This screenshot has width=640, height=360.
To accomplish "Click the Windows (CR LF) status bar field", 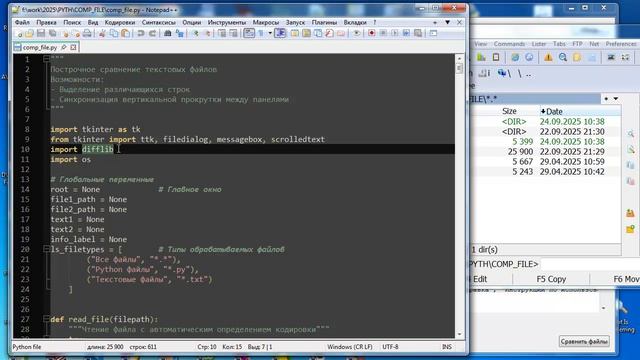I will pyautogui.click(x=350, y=347).
